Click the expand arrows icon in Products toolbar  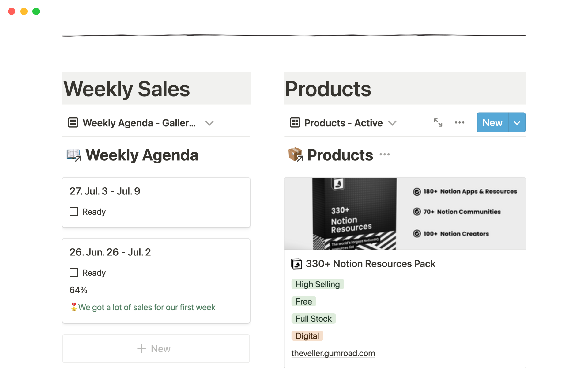(x=438, y=123)
